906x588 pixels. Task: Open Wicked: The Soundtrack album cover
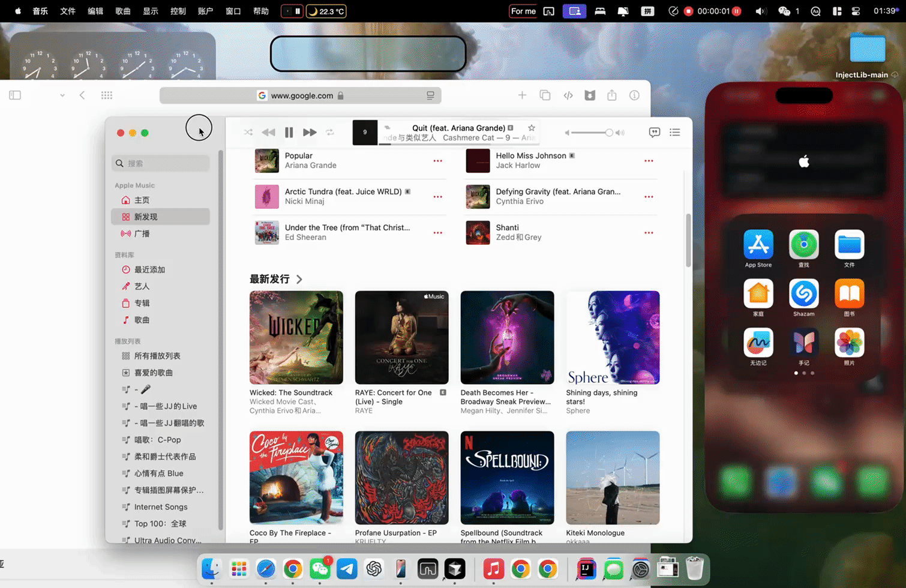click(x=296, y=338)
